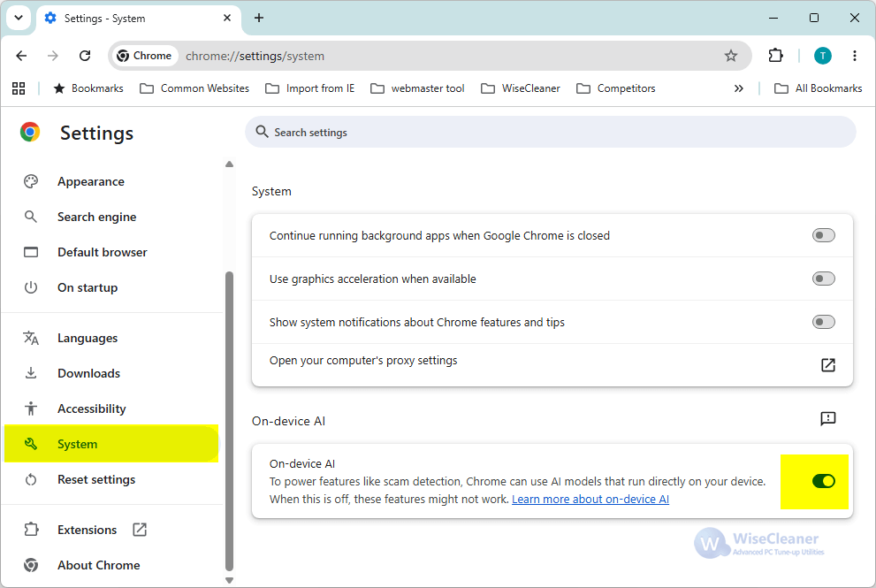The width and height of the screenshot is (876, 588).
Task: Turn off the On-device AI toggle
Action: coord(824,481)
